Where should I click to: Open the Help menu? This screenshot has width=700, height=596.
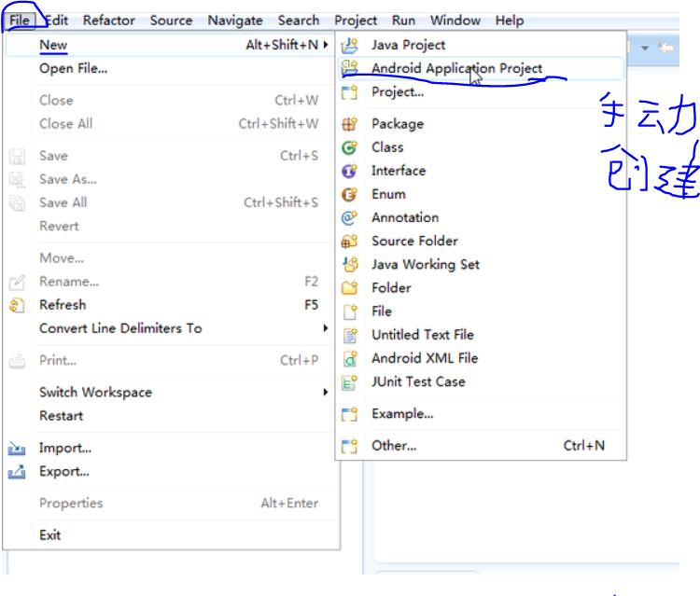coord(510,21)
